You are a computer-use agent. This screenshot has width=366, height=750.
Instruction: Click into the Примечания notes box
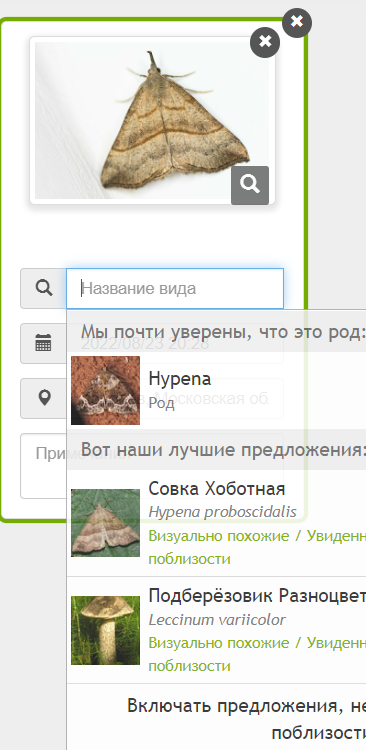point(43,466)
